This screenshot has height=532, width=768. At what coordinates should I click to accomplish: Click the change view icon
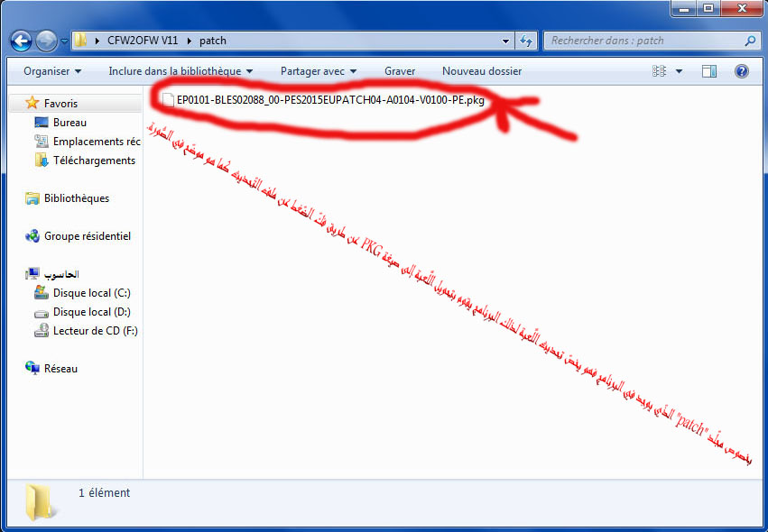pos(660,71)
